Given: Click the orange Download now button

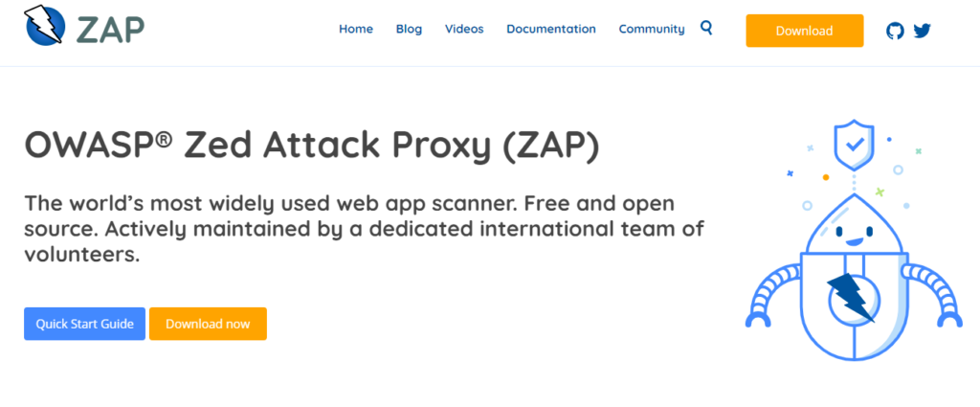Looking at the screenshot, I should click(x=208, y=324).
